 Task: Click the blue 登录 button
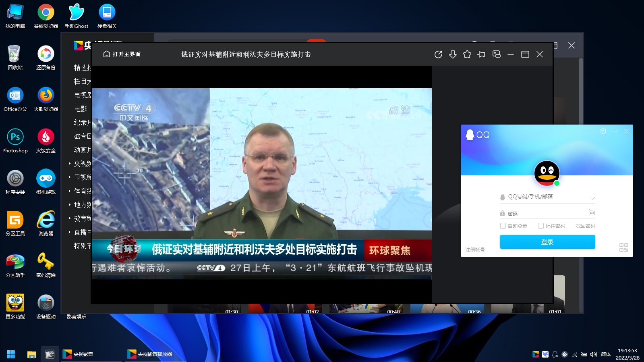pyautogui.click(x=547, y=242)
